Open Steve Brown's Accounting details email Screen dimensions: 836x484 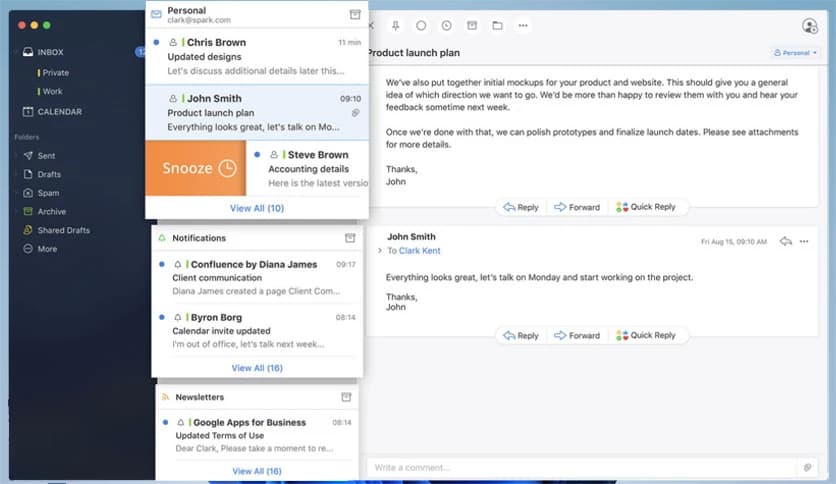pos(308,168)
